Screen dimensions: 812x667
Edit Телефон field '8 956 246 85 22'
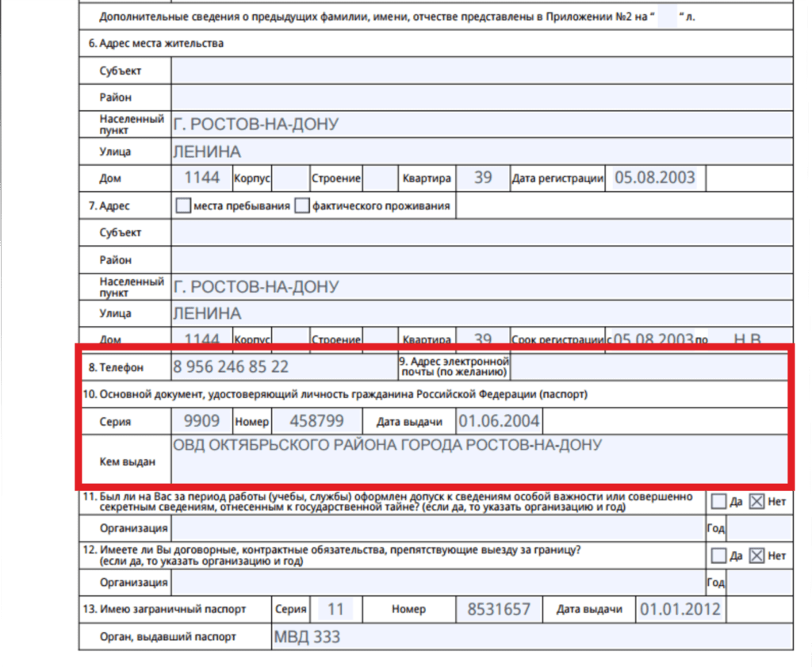(284, 367)
